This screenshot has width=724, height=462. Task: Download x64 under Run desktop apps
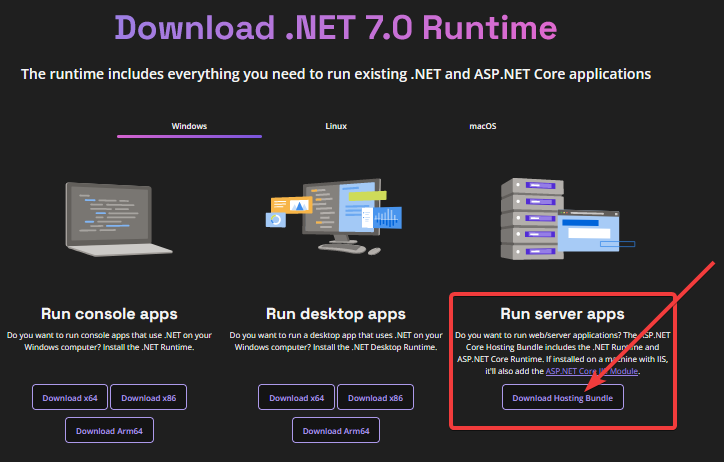296,397
